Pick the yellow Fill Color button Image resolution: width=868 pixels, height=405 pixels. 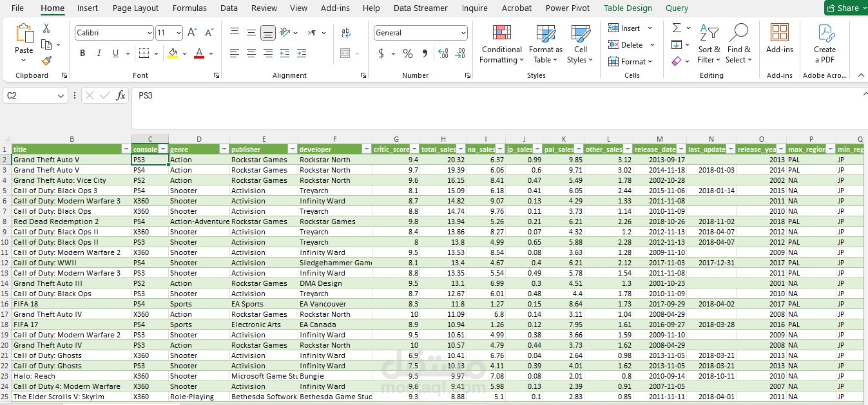[x=172, y=53]
